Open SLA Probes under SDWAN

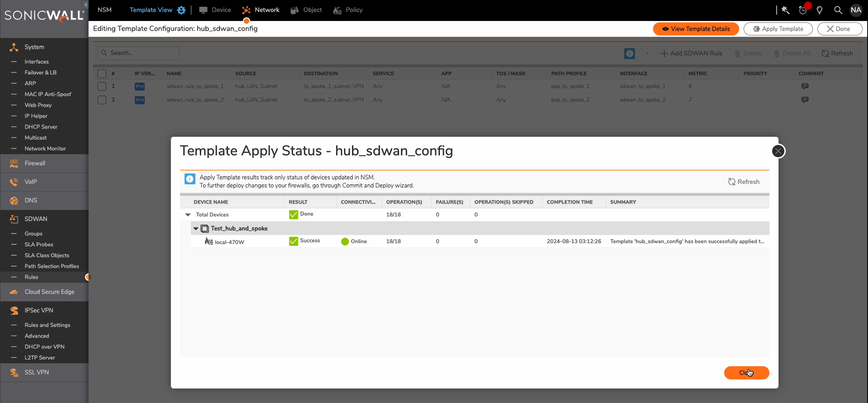[39, 245]
